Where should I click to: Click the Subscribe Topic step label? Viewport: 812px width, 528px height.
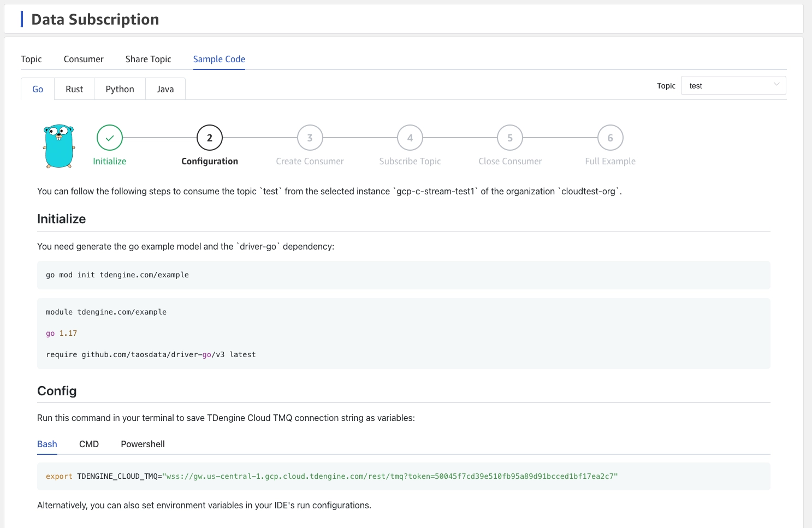[x=410, y=161]
